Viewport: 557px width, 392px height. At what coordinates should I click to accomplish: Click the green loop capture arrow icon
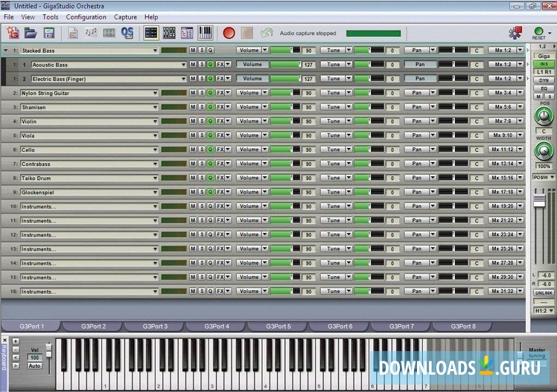click(x=267, y=33)
